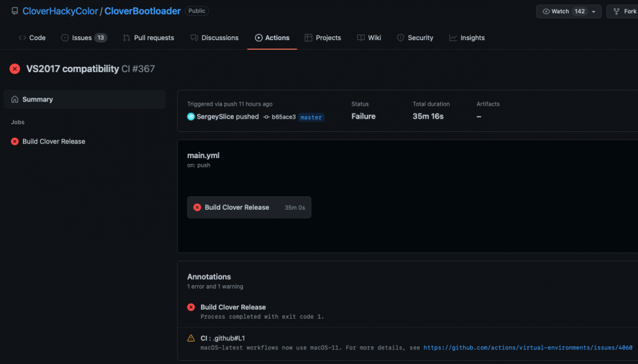
Task: Switch to the Issues tab
Action: (x=84, y=38)
